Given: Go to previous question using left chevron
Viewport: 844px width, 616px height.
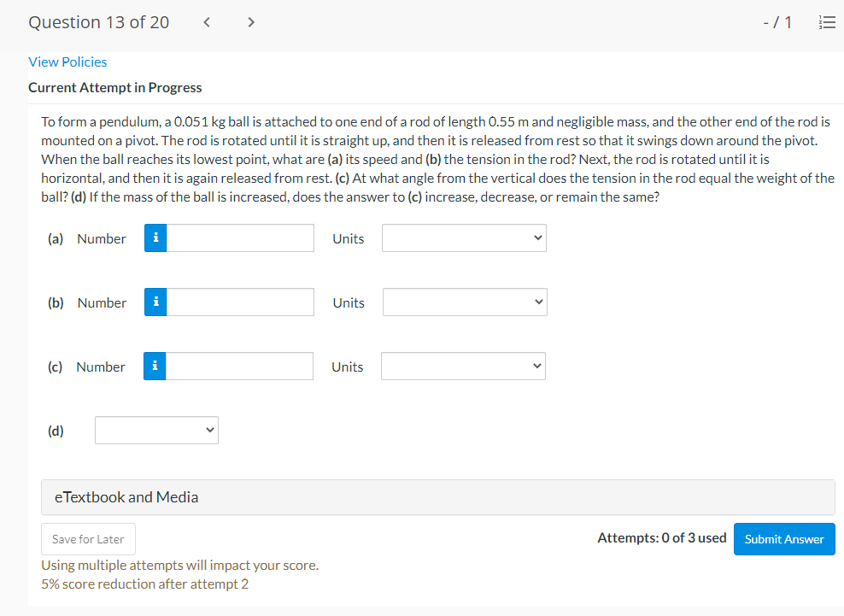Looking at the screenshot, I should [206, 22].
